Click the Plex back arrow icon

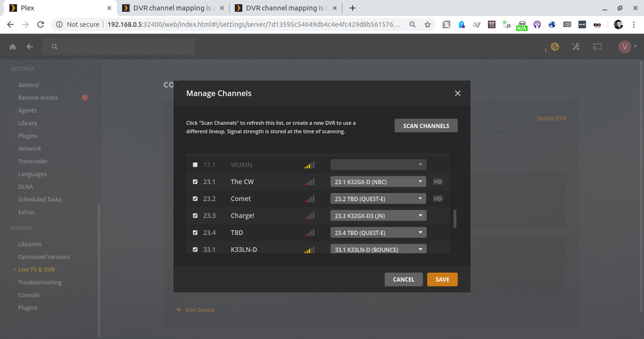(x=30, y=47)
